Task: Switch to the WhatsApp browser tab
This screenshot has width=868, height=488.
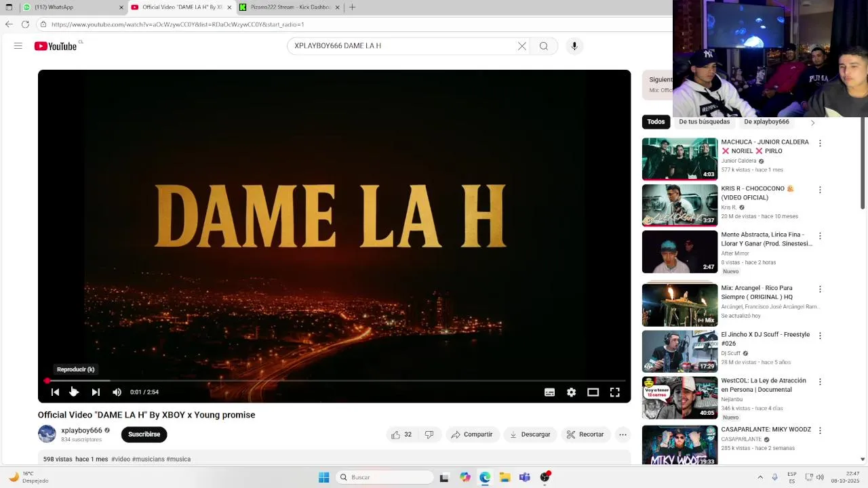Action: tap(73, 7)
